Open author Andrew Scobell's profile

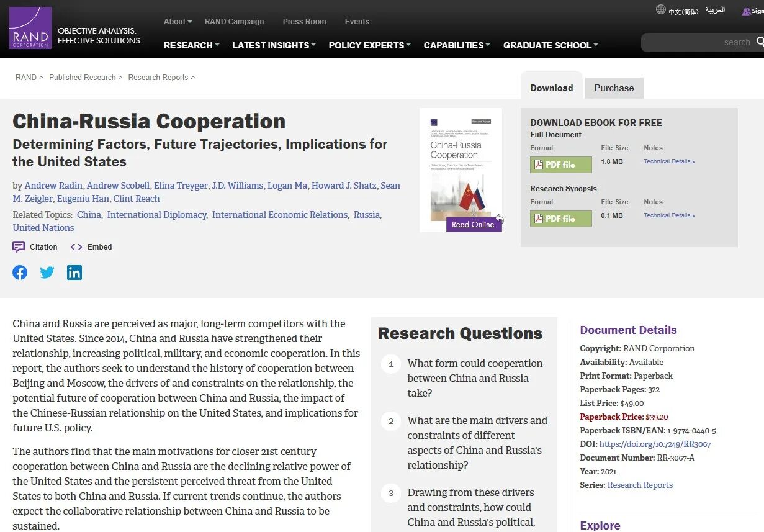(x=118, y=186)
